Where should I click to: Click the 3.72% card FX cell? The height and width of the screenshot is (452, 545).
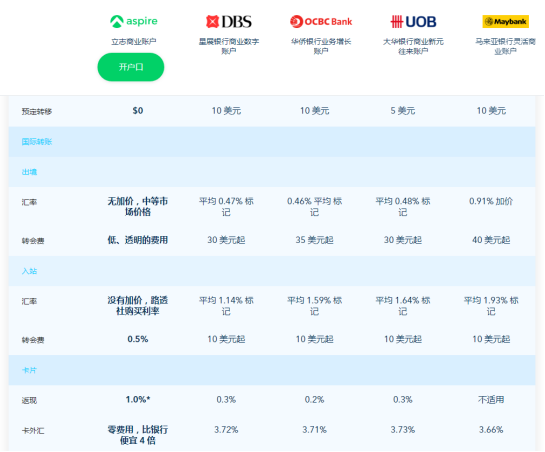pyautogui.click(x=226, y=430)
